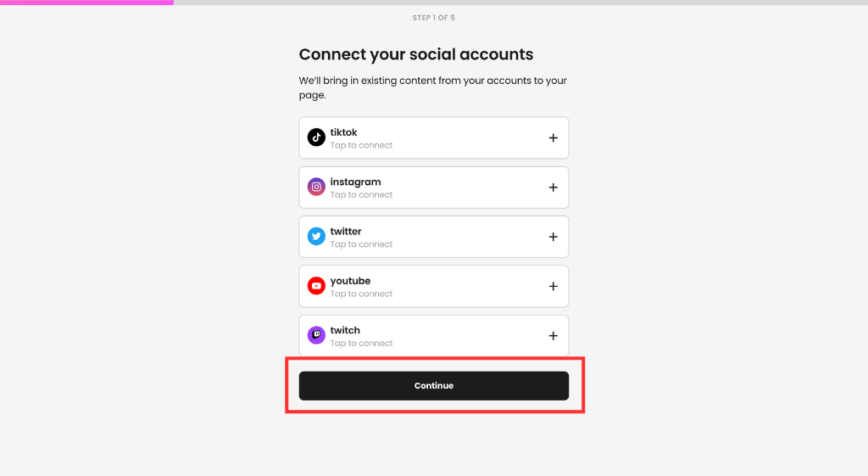Click the YouTube play icon
The height and width of the screenshot is (476, 868).
(316, 286)
